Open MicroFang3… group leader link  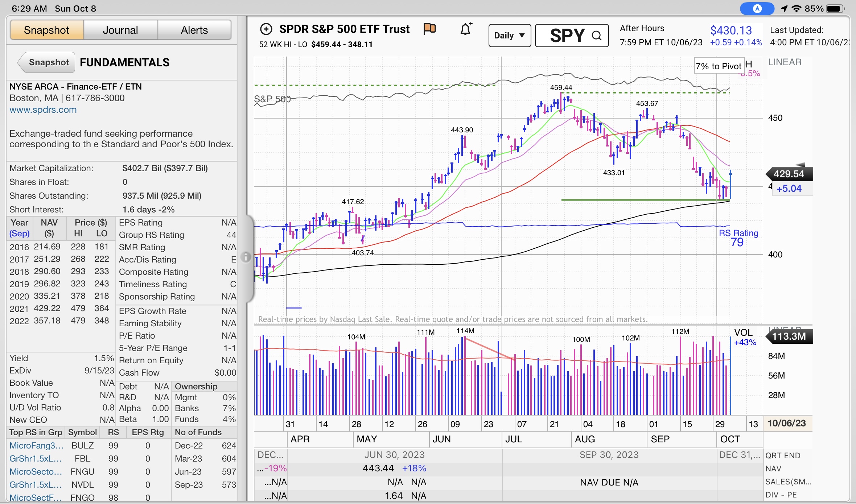tap(36, 445)
